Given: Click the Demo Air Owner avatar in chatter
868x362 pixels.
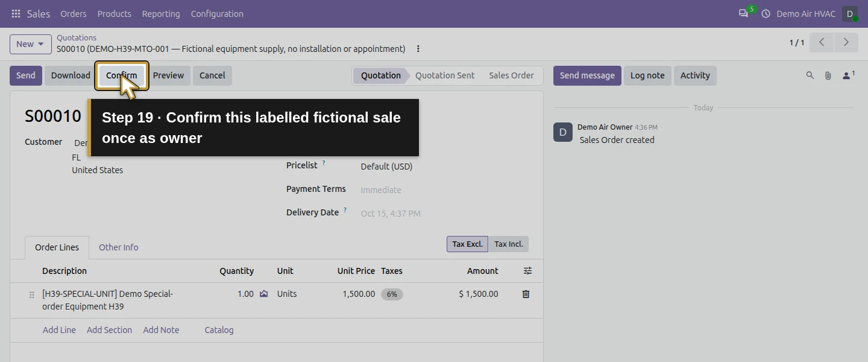Looking at the screenshot, I should point(563,132).
